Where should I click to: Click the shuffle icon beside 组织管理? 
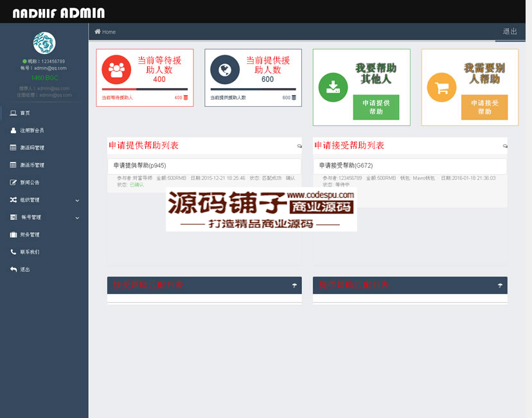pyautogui.click(x=13, y=199)
